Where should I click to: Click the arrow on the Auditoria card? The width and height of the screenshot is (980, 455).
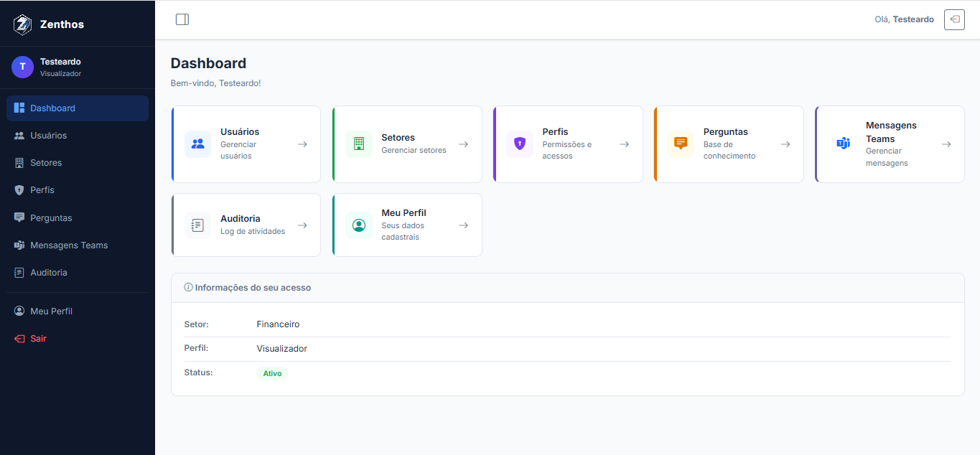pyautogui.click(x=302, y=225)
